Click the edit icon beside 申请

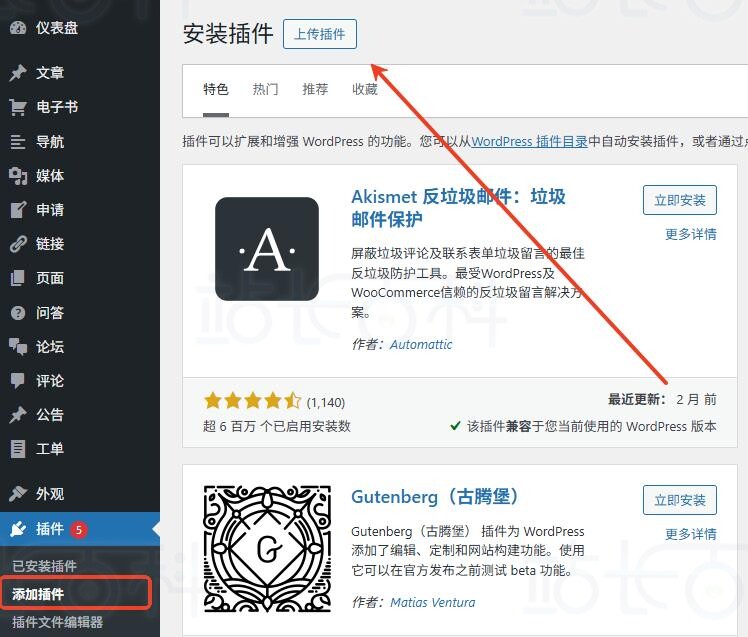click(18, 210)
